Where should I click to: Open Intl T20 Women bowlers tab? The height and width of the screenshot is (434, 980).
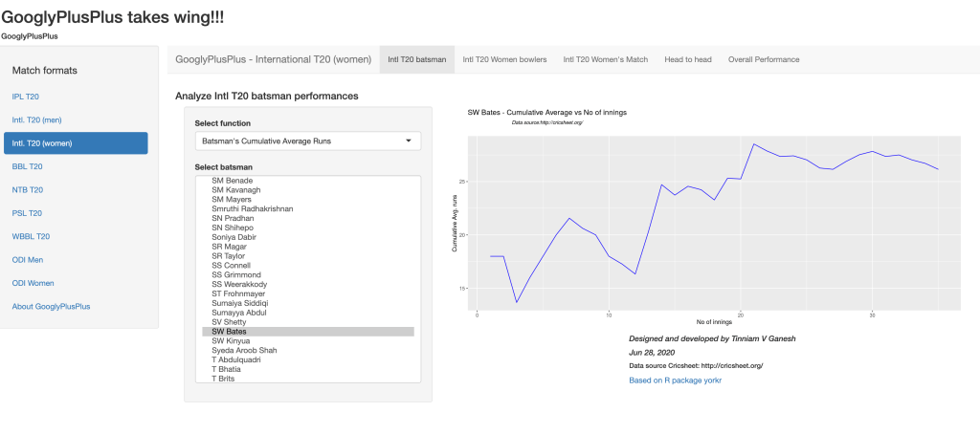tap(504, 59)
